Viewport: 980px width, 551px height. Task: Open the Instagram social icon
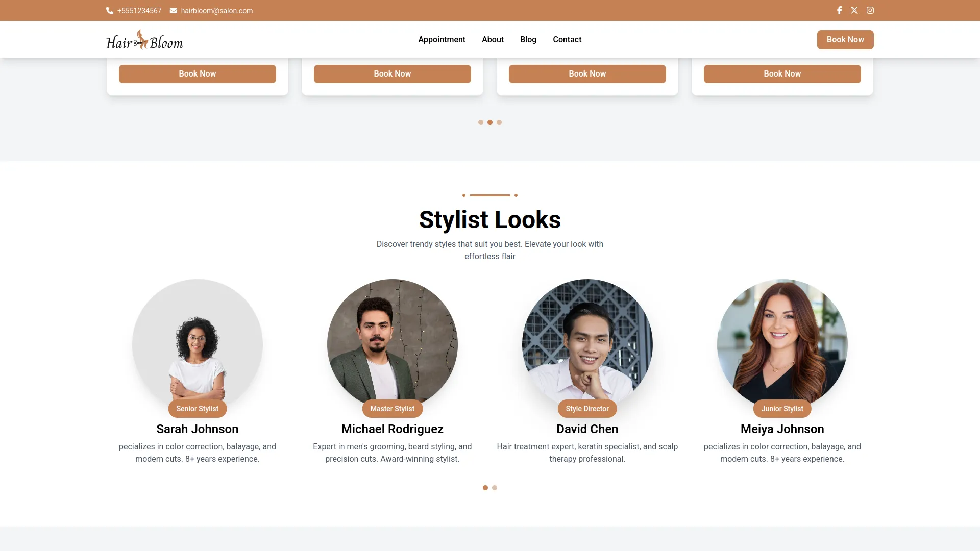coord(870,10)
